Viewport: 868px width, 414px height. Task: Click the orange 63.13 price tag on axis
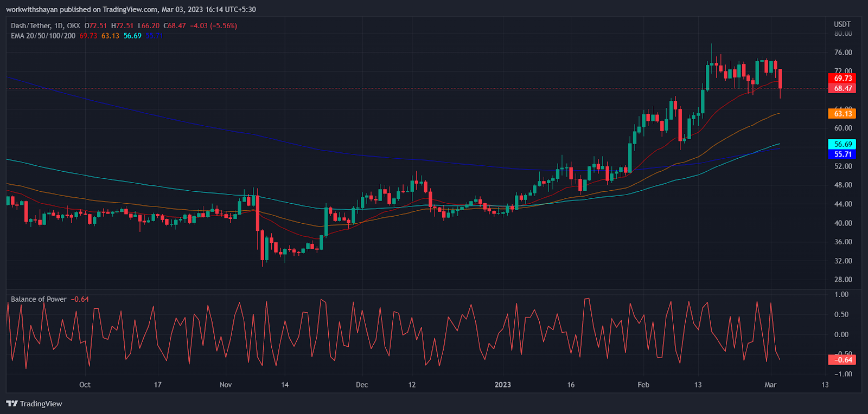pyautogui.click(x=842, y=113)
